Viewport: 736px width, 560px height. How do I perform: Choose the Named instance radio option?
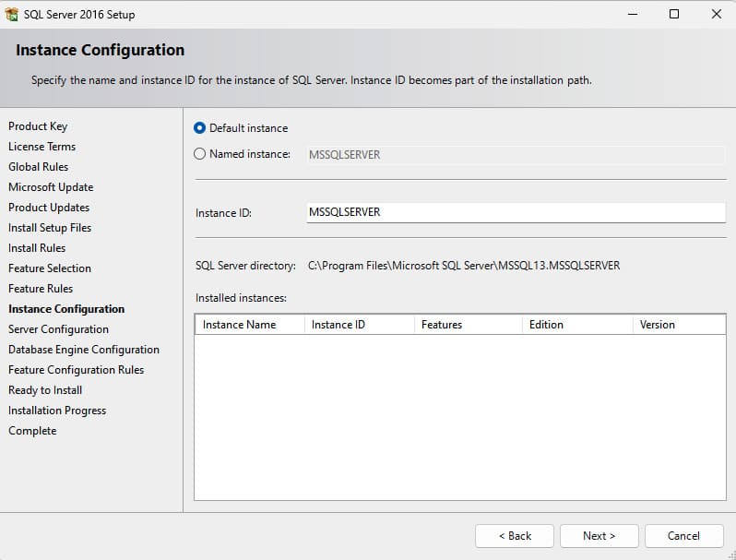200,154
